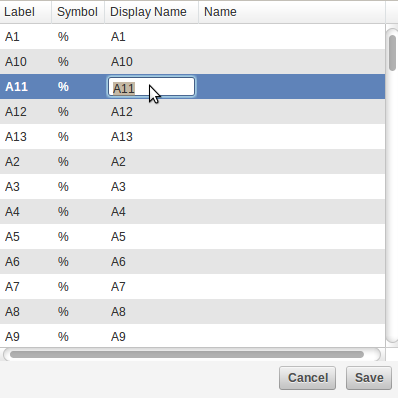Click the vertical scrollbar thumb
Viewport: 398px width, 398px height.
click(392, 52)
